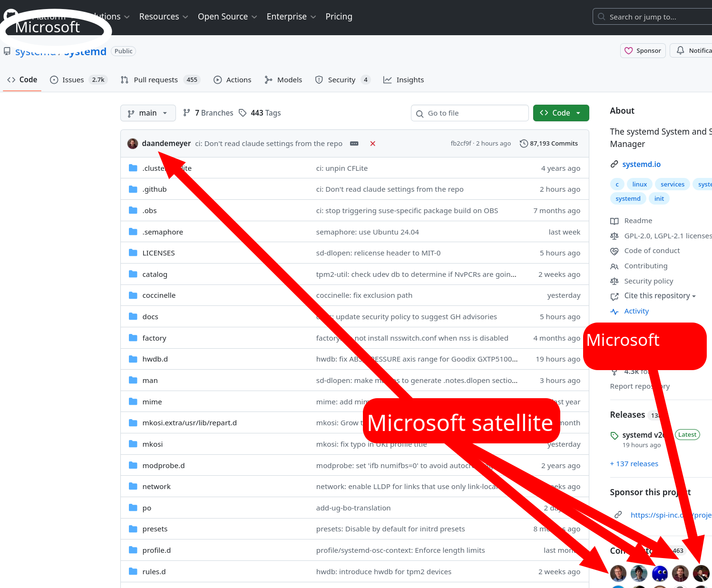Screen dimensions: 712x588
Task: Open the Resources navigation menu
Action: (163, 17)
